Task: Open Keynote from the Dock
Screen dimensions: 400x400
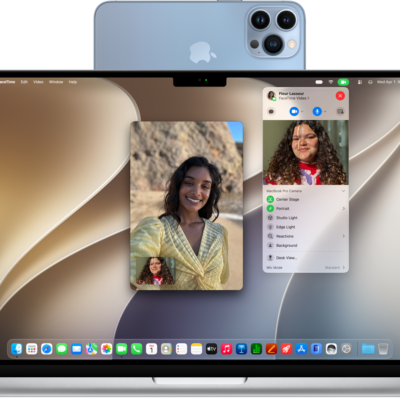Action: pyautogui.click(x=241, y=349)
